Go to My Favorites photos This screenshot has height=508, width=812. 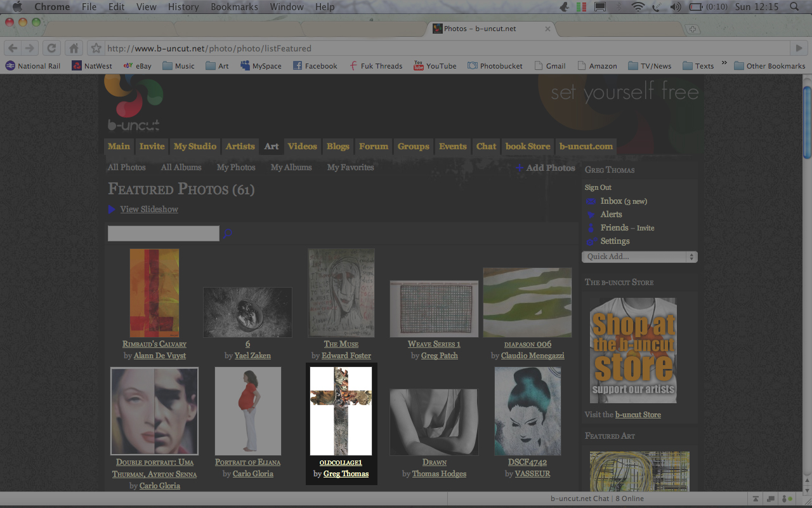point(350,168)
